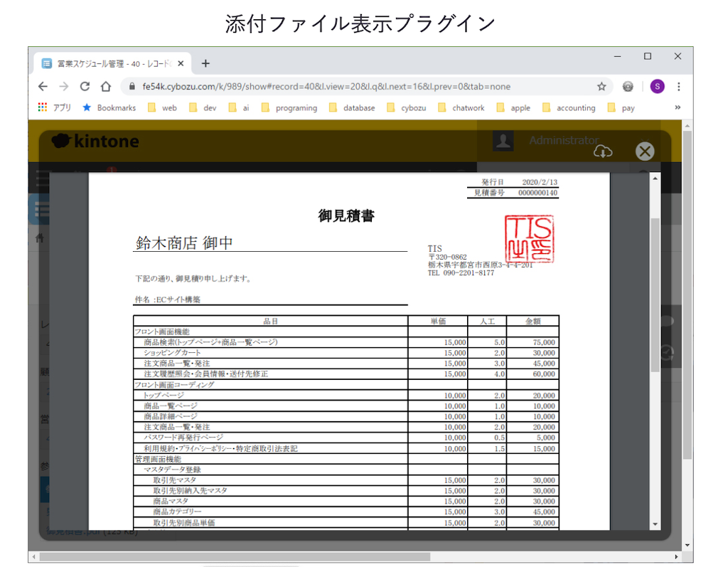The image size is (728, 567).
Task: Click the page horizontal scrollbar at bottom
Action: pyautogui.click(x=235, y=556)
